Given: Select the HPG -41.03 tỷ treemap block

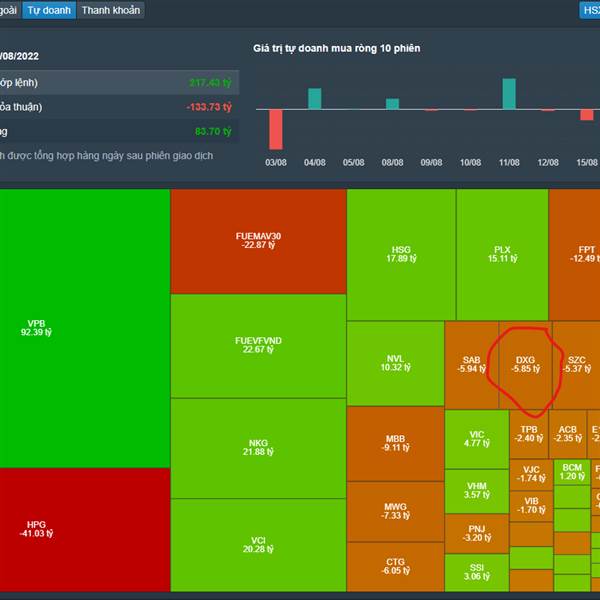Looking at the screenshot, I should click(85, 530).
